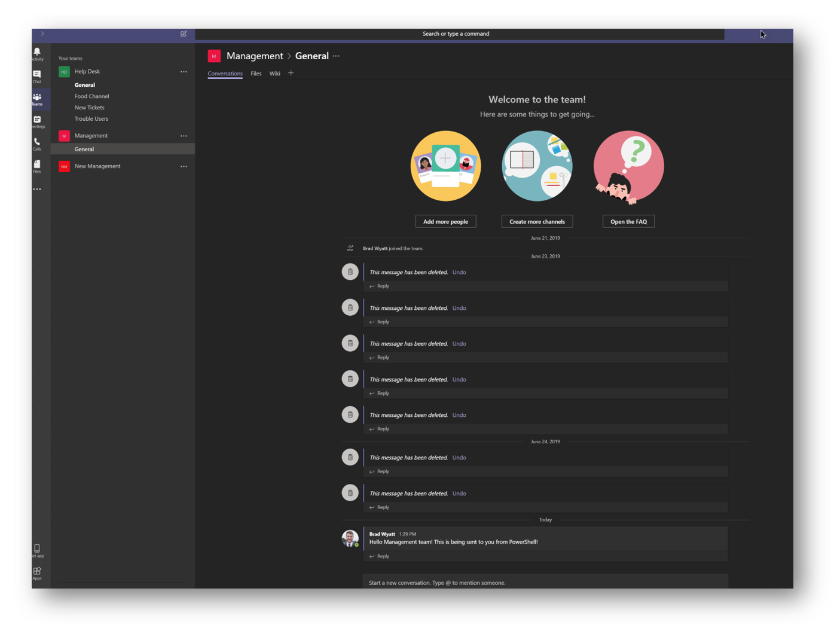Switch to the Files tab
This screenshot has height=631, width=840.
pos(256,74)
